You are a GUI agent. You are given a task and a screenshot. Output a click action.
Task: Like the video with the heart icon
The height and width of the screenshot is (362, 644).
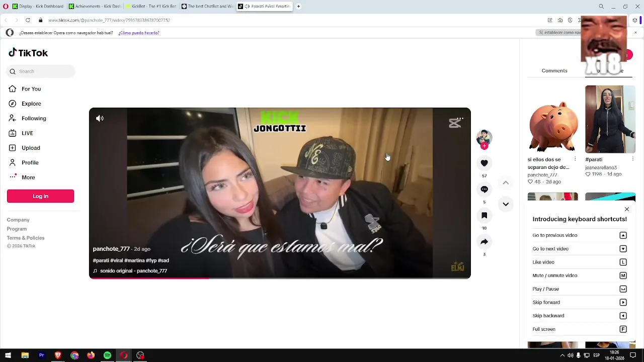coord(484,163)
